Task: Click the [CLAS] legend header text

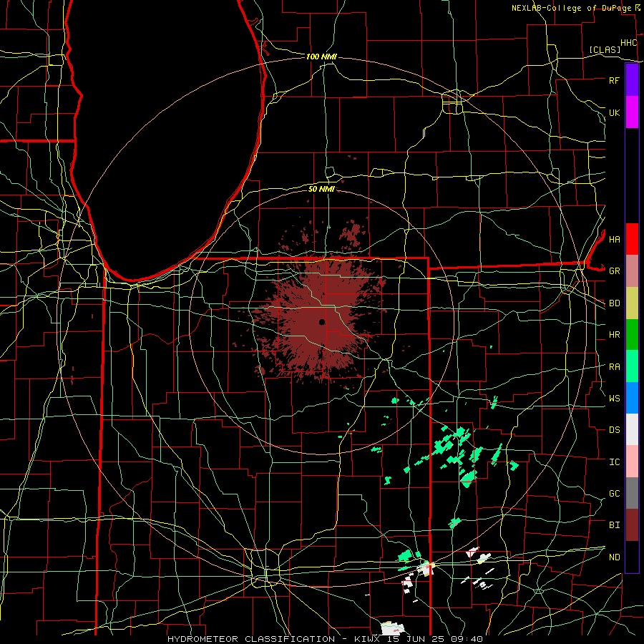Action: 605,50
